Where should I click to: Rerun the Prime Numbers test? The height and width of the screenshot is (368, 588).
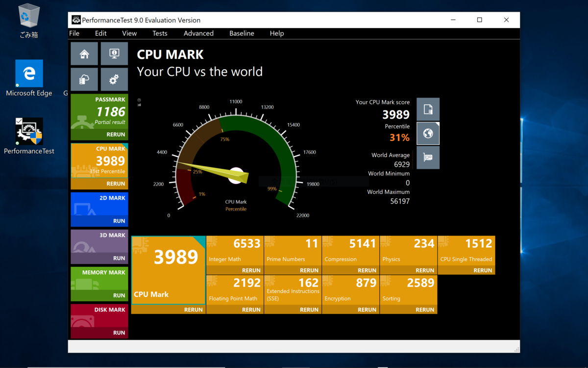coord(309,270)
